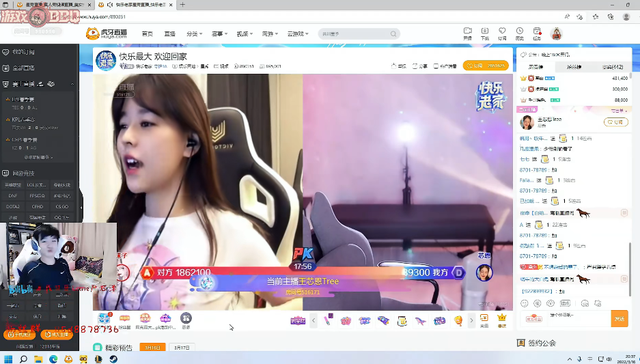640x364 pixels.
Task: Select the 直播 menu item
Action: (x=170, y=34)
